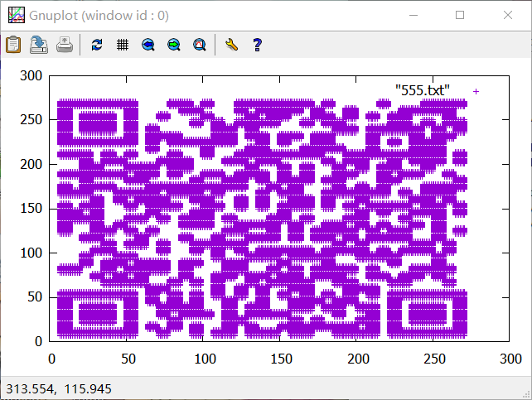This screenshot has width=532, height=400.
Task: Click the purple plus legend marker
Action: [476, 91]
